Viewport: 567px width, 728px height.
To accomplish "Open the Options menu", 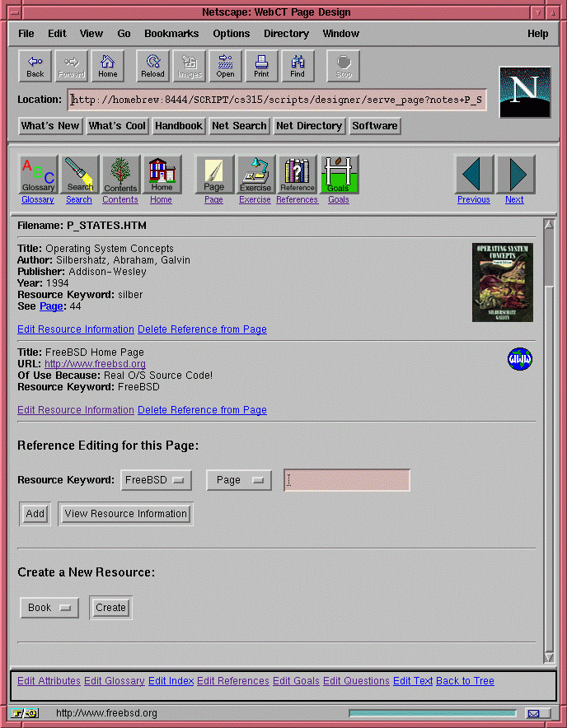I will [231, 34].
